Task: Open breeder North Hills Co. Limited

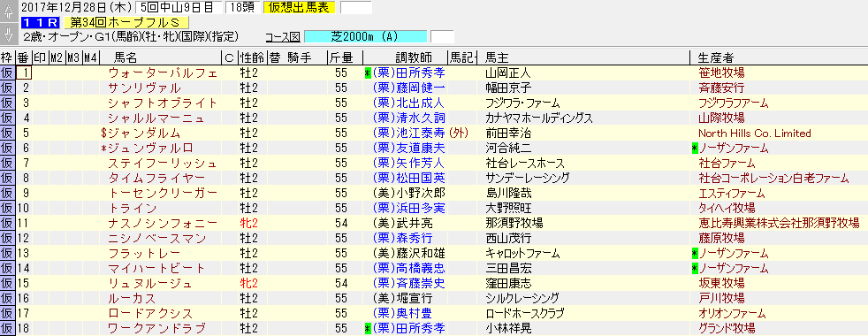Action: pos(755,134)
